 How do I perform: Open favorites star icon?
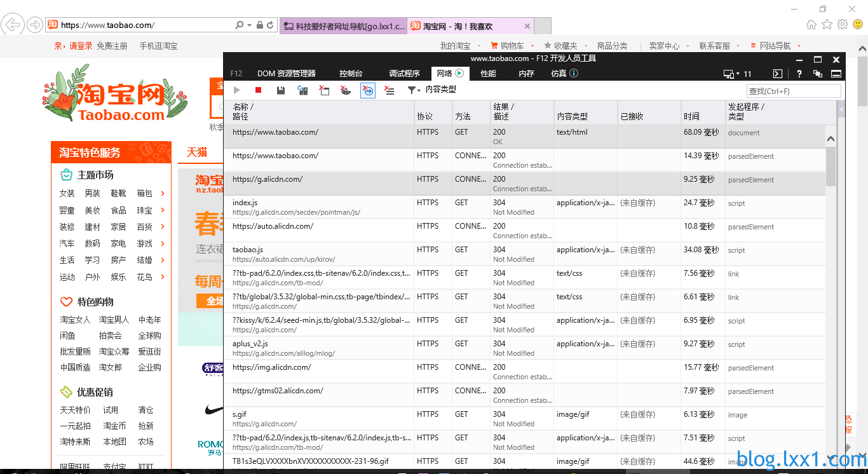click(x=827, y=25)
